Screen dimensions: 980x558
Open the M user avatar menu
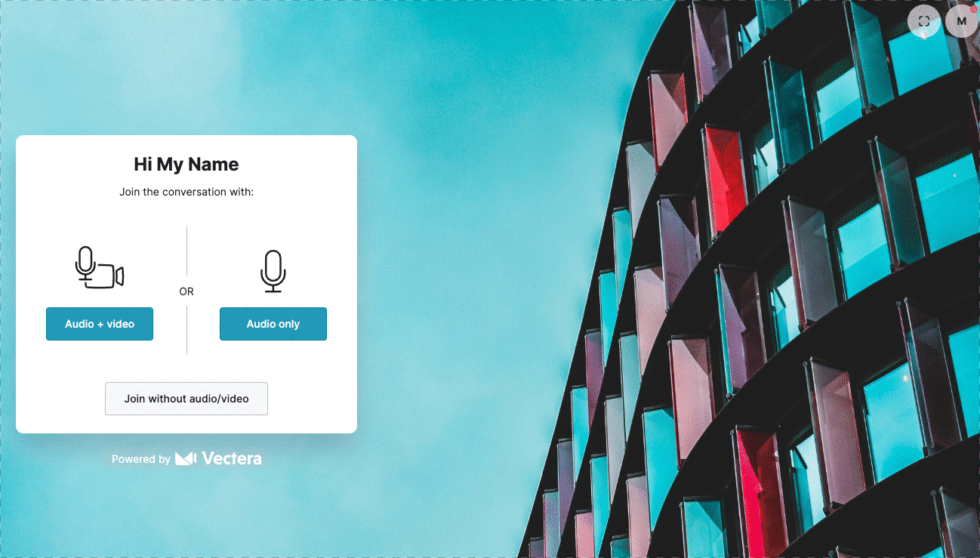(961, 21)
